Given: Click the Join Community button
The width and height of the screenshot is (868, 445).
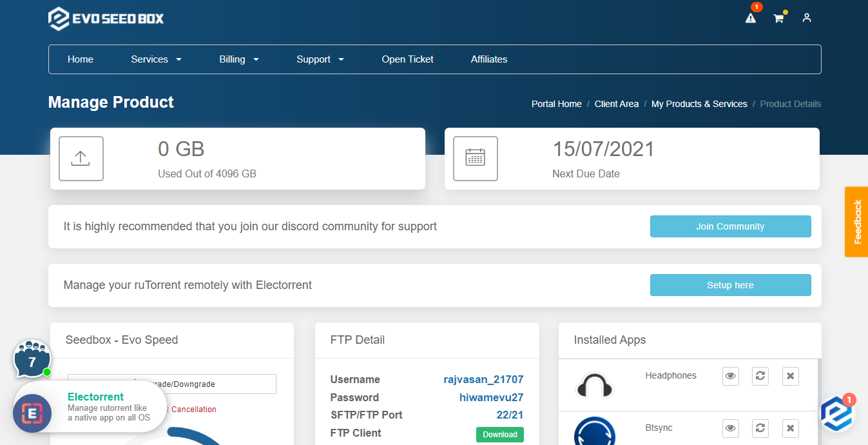Looking at the screenshot, I should [x=730, y=226].
